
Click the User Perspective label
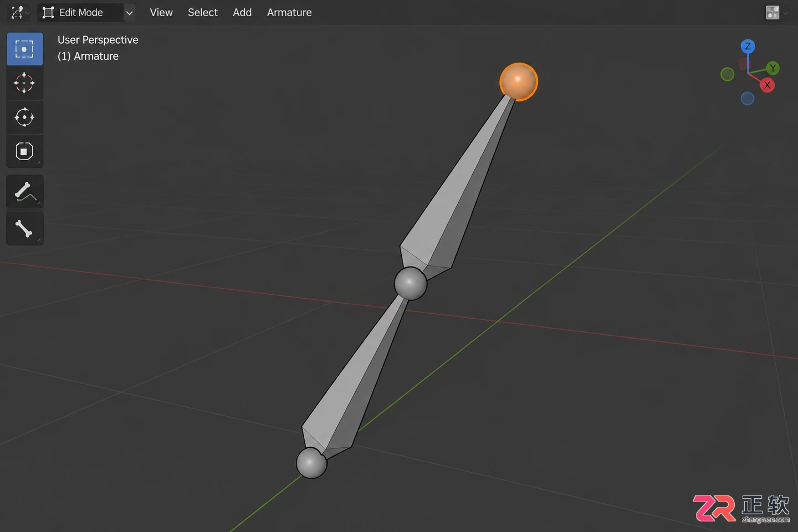tap(98, 40)
